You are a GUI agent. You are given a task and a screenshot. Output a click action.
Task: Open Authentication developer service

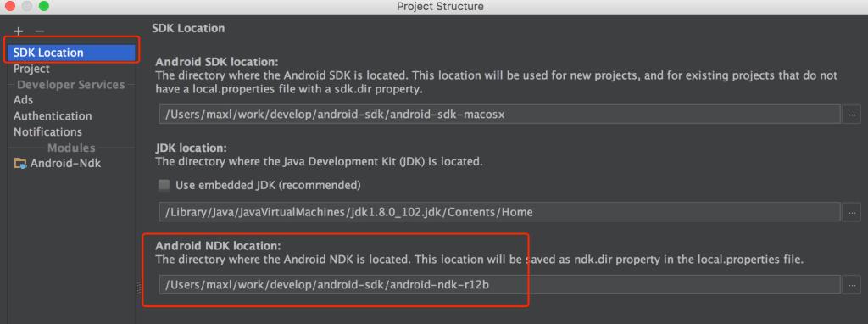click(53, 116)
